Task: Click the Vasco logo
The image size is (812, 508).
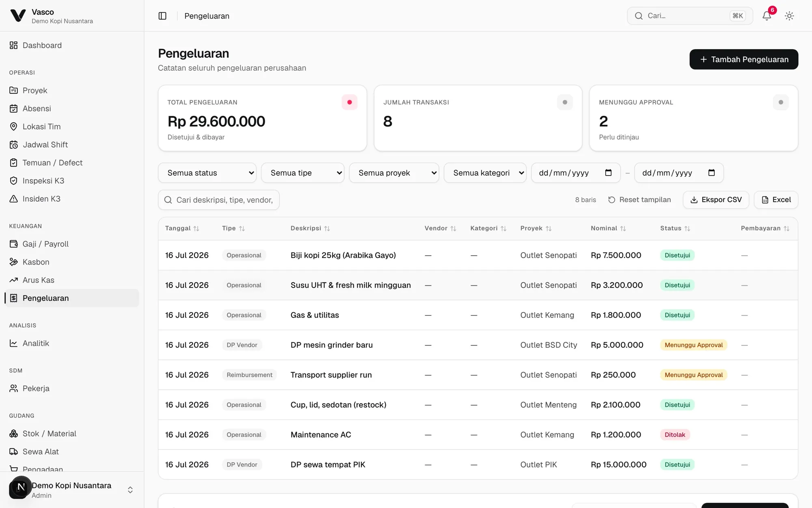Action: (18, 16)
